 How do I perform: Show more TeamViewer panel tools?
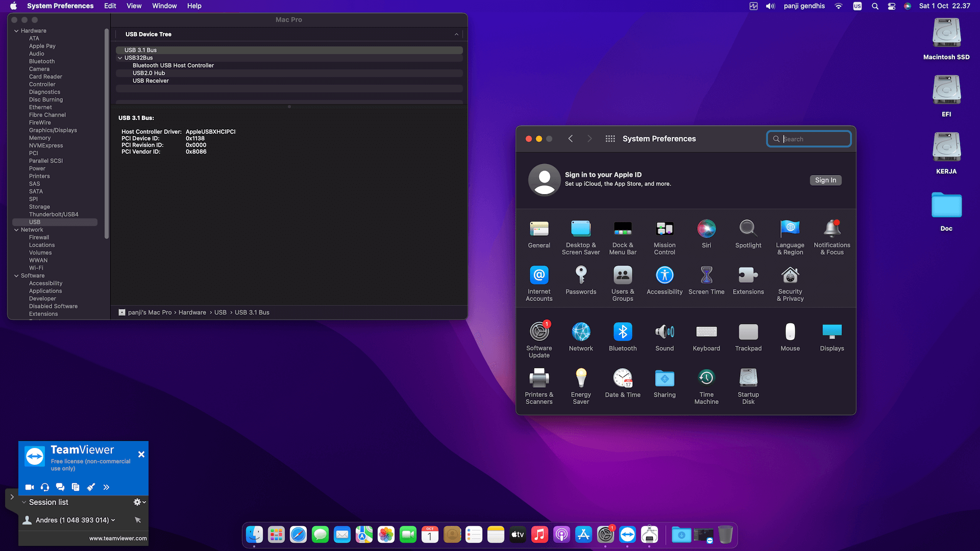pos(106,487)
